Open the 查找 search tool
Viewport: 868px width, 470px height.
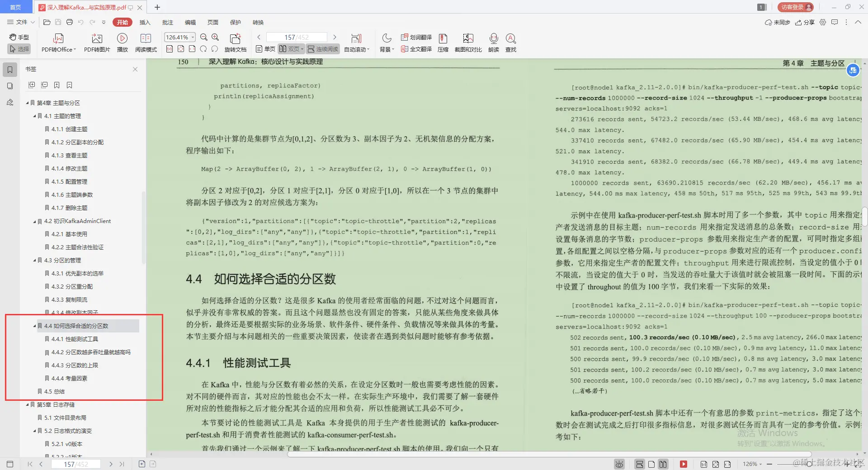[x=511, y=43]
